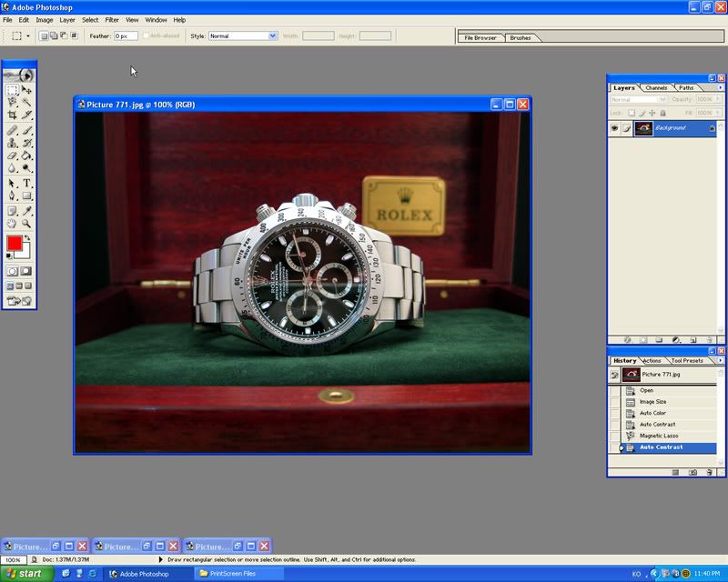Select the Rectangle shape tool
This screenshot has width=728, height=582.
pyautogui.click(x=26, y=196)
